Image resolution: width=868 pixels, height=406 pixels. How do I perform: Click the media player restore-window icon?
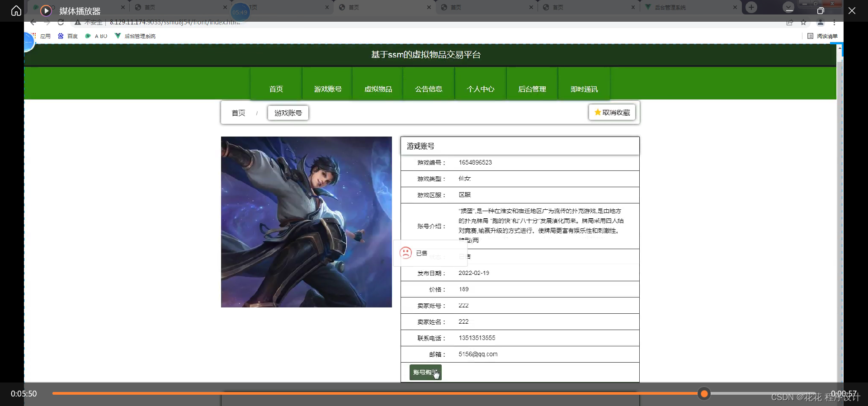(821, 10)
